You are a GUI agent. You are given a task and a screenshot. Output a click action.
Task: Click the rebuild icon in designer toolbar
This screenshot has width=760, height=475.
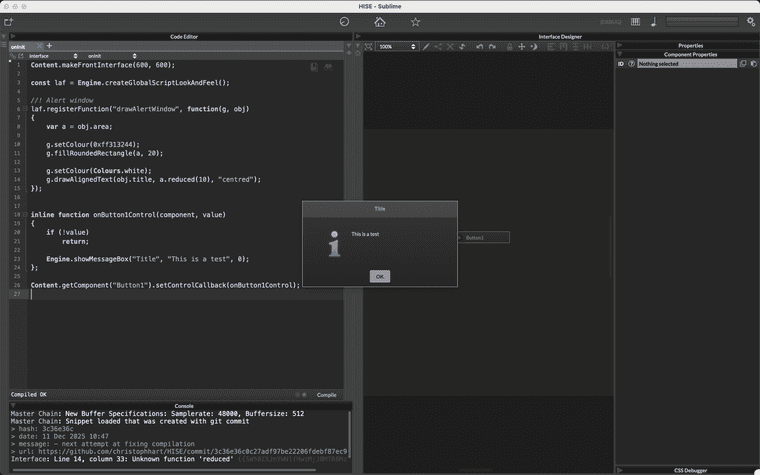462,47
